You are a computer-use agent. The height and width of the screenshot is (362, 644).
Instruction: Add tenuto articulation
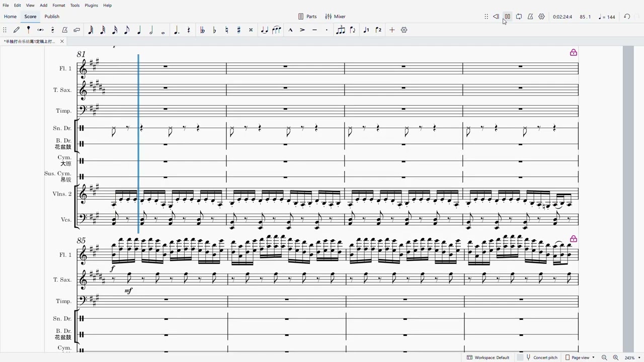coord(314,30)
